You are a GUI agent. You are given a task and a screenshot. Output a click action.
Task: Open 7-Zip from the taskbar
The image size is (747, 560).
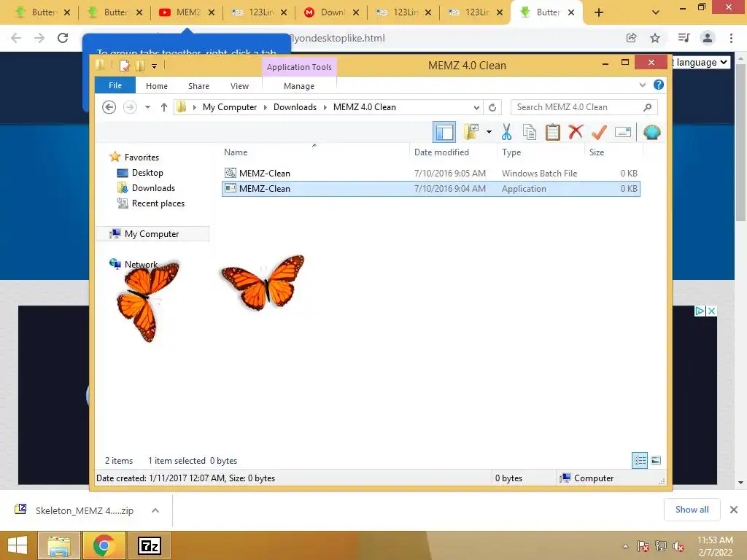click(150, 545)
